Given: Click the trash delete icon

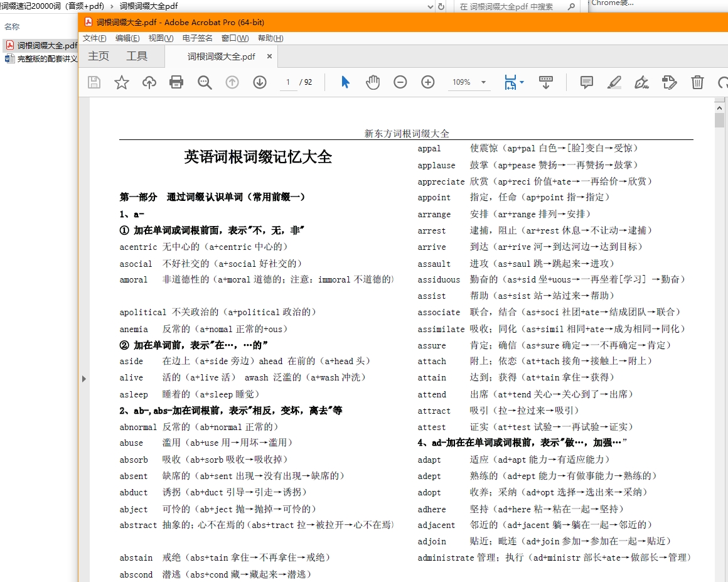Looking at the screenshot, I should point(697,82).
